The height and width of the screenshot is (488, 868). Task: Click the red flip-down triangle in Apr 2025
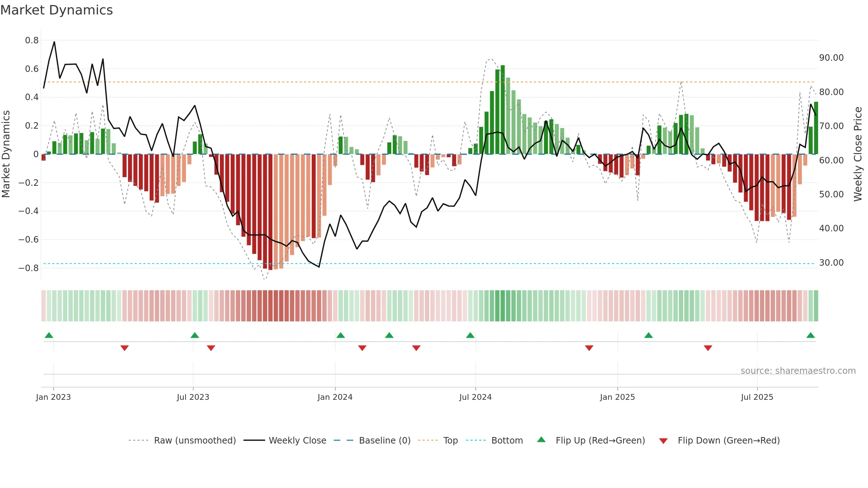[x=708, y=348]
